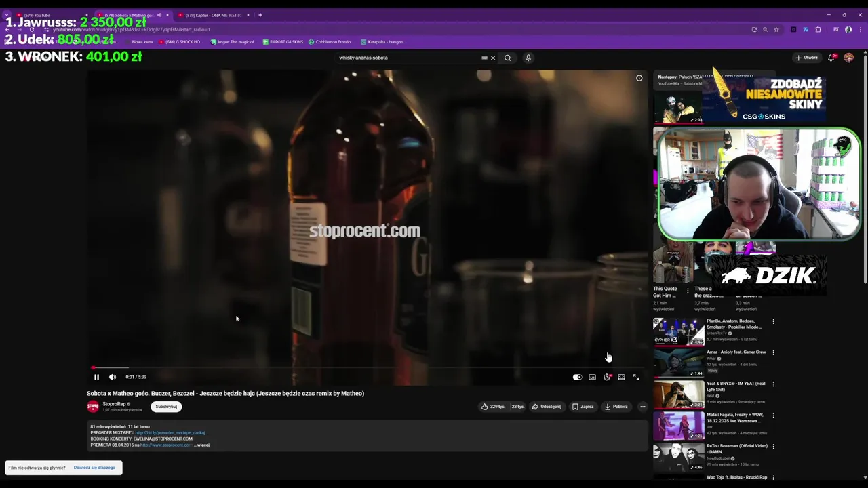Open the install app icon in the address bar
This screenshot has width=868, height=488.
click(x=754, y=30)
